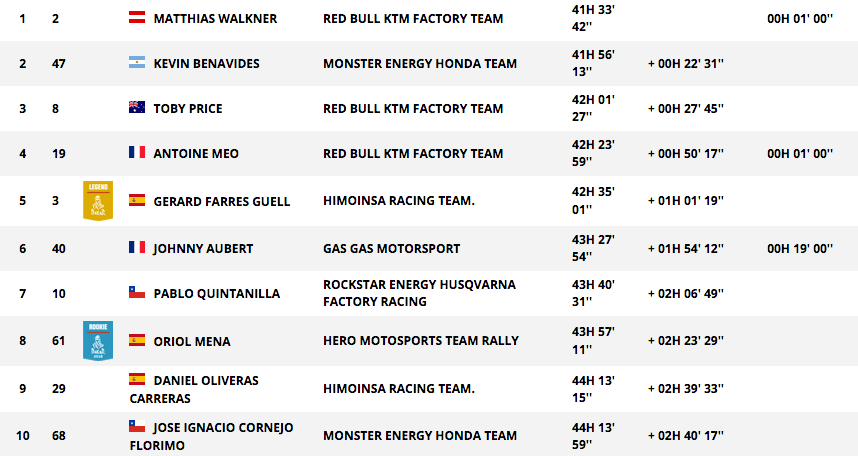Click the gold Legend badge in row 5
Screen dimensions: 858x456
98,201
